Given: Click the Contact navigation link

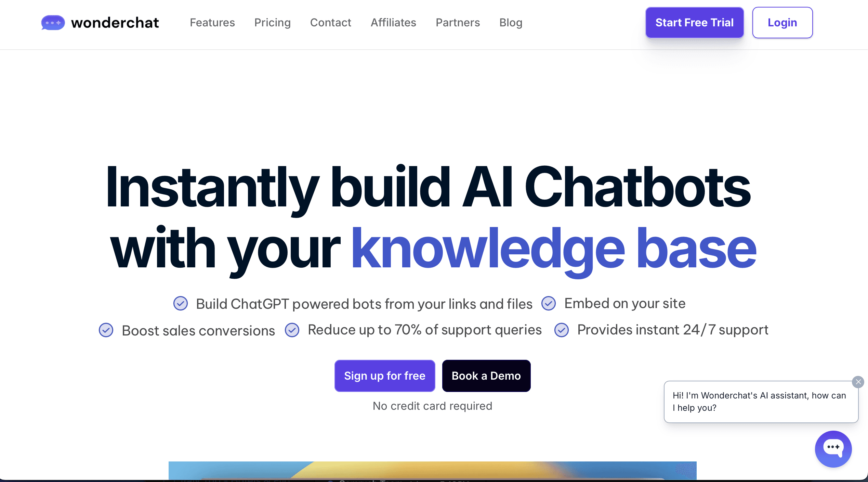Looking at the screenshot, I should [x=330, y=23].
